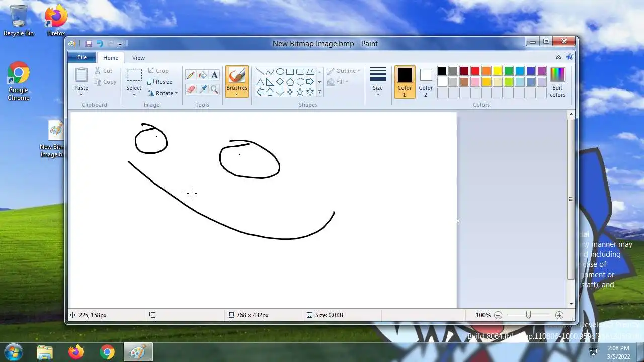Select the Text tool
This screenshot has height=362, width=644.
click(214, 75)
